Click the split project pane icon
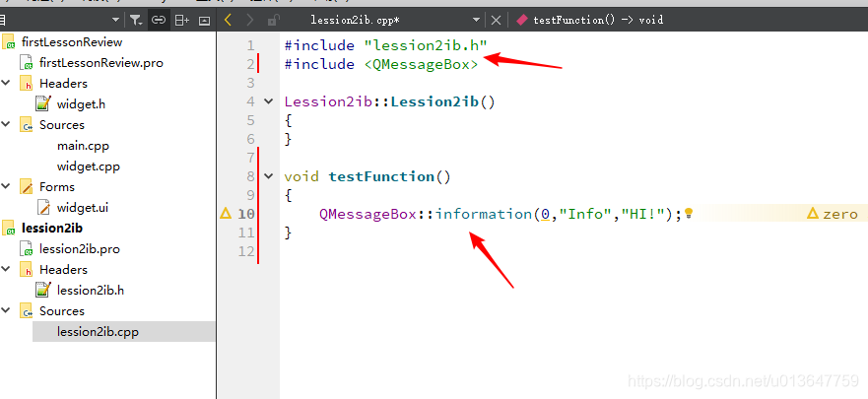This screenshot has width=868, height=399. pyautogui.click(x=181, y=21)
